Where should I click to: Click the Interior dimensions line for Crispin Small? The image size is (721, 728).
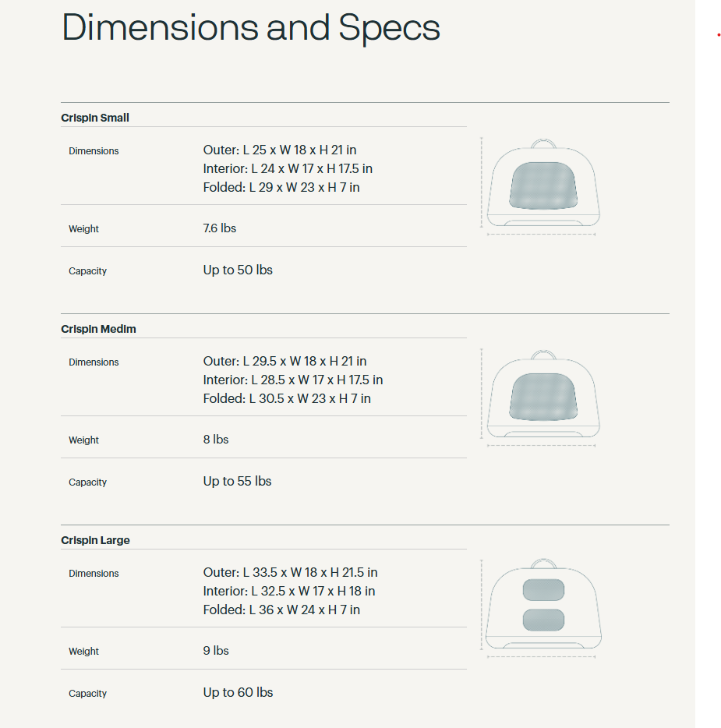[288, 168]
